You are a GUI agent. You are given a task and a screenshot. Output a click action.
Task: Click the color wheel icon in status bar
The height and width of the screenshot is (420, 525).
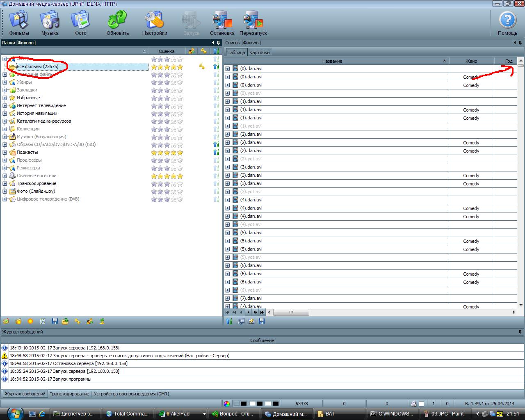click(227, 404)
